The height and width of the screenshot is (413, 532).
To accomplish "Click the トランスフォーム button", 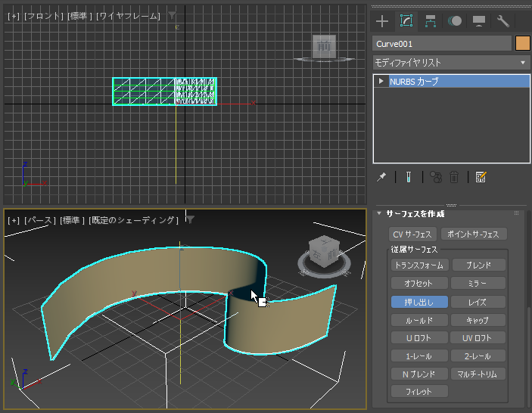I will (419, 265).
